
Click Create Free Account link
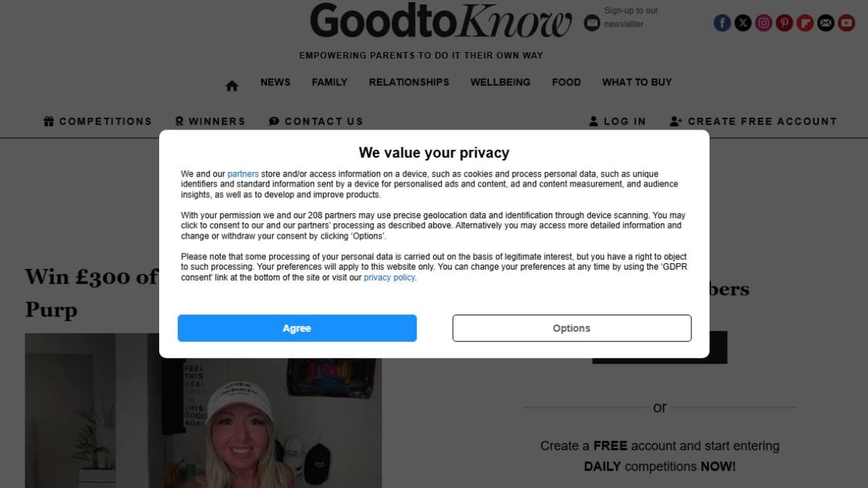753,121
